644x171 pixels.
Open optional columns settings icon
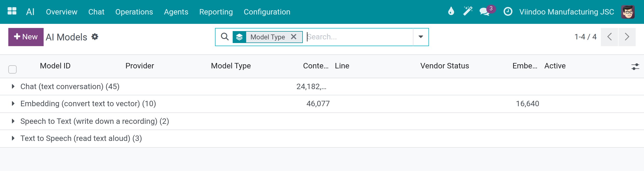click(x=635, y=67)
